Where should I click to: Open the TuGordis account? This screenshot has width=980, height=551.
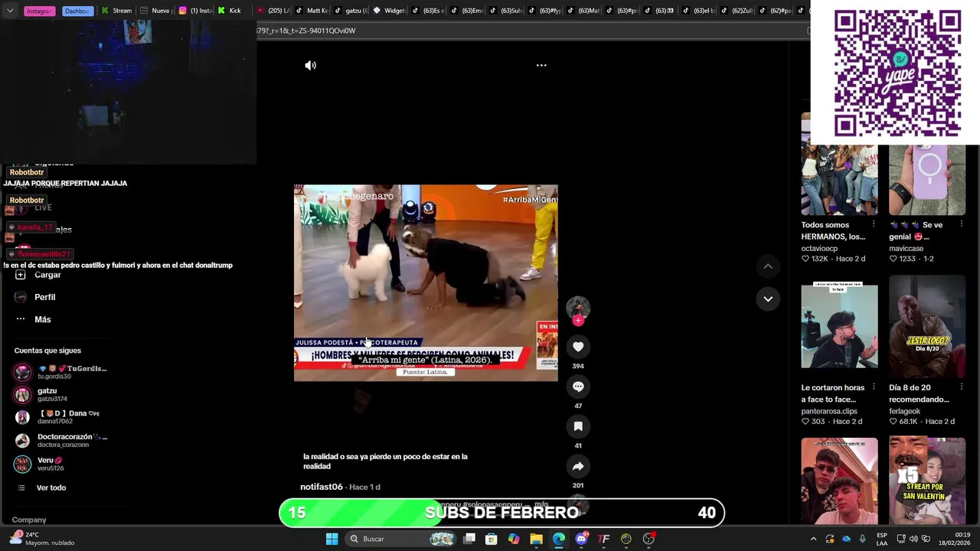61,372
